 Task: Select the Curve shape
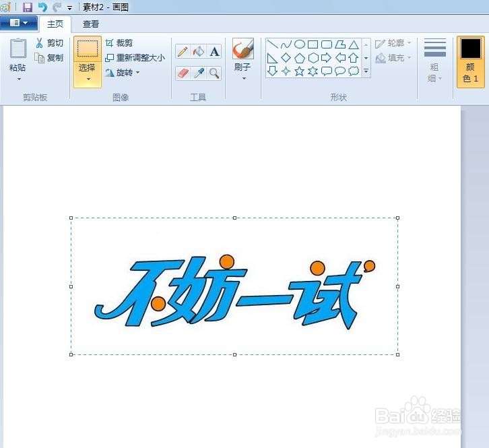[x=286, y=44]
